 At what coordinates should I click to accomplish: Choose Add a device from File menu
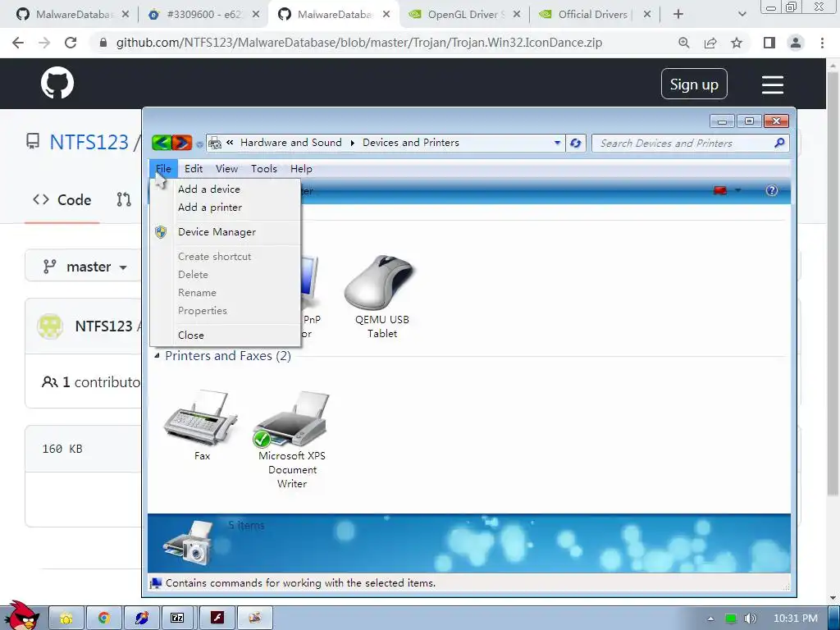[225, 189]
